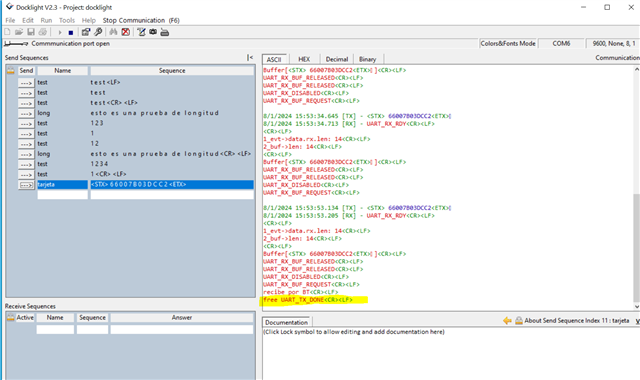Click the '12' test sequence cell
640x380 pixels.
pos(172,144)
